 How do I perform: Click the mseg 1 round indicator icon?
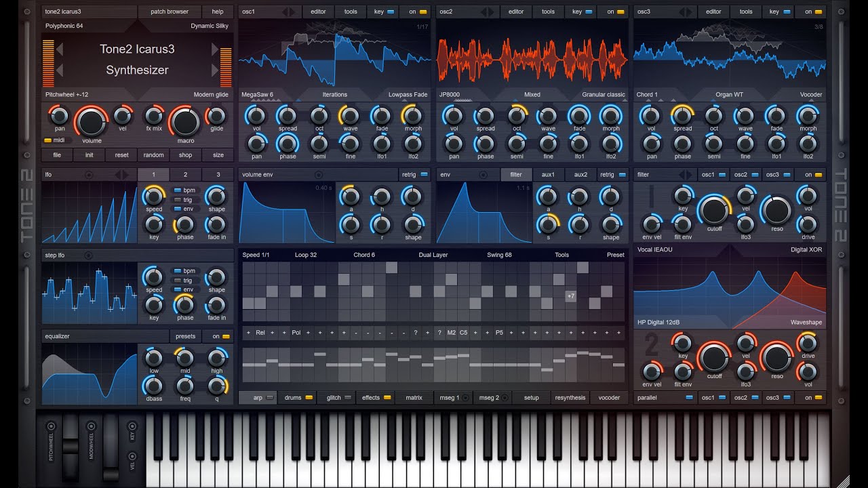[x=465, y=398]
